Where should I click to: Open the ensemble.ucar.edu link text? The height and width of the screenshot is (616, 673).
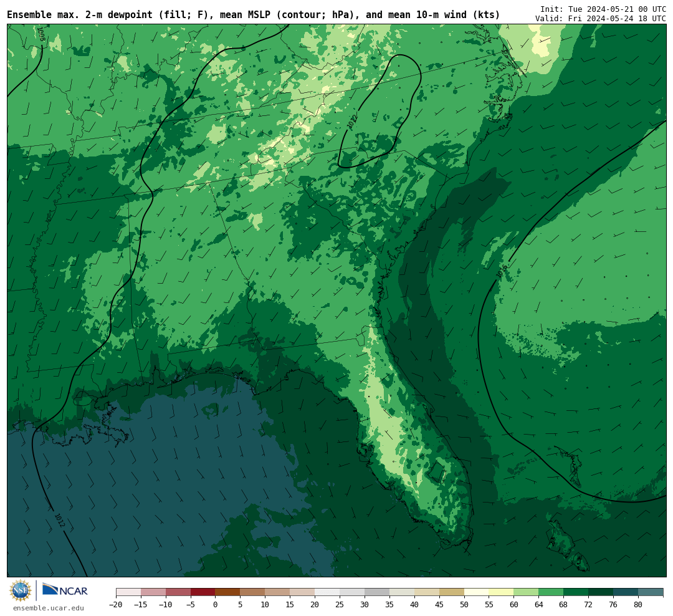(x=49, y=609)
